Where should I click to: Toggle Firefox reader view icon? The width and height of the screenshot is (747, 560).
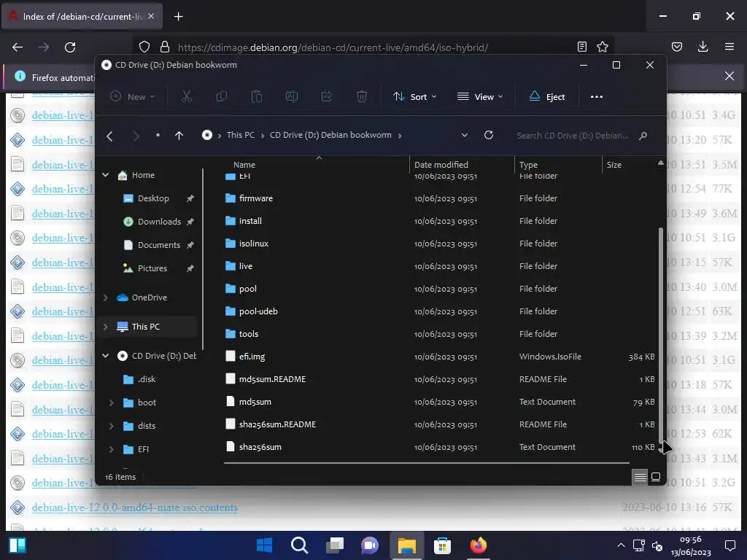(x=581, y=47)
